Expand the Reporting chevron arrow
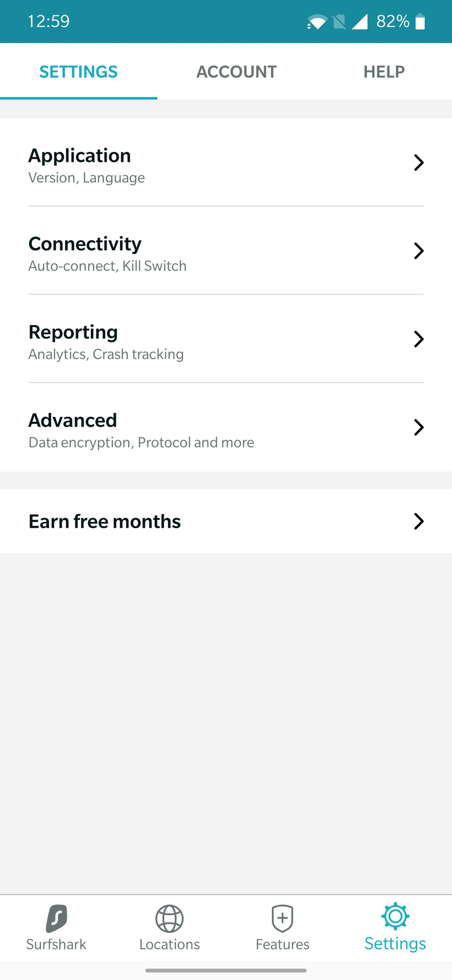The width and height of the screenshot is (452, 980). (x=419, y=339)
